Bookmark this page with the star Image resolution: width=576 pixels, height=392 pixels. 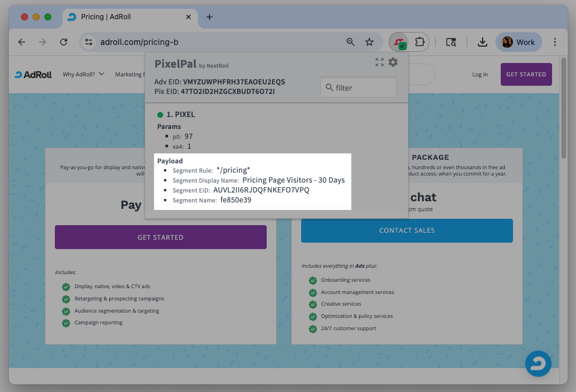(x=369, y=42)
